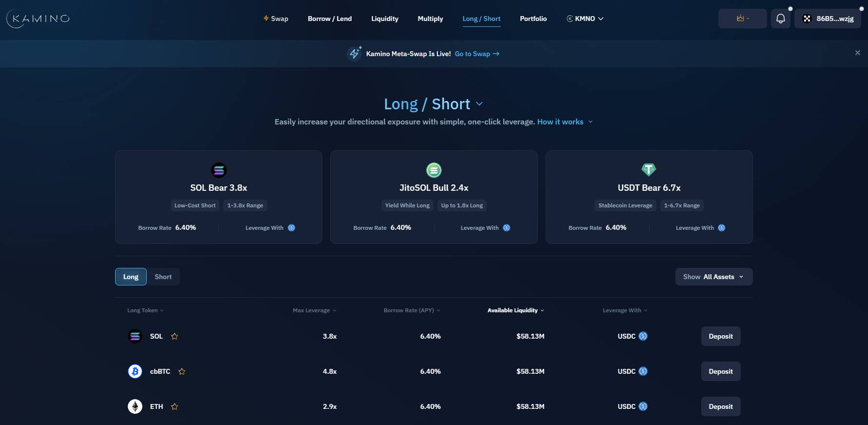
Task: Click the cbBTC token icon in table
Action: (x=135, y=371)
